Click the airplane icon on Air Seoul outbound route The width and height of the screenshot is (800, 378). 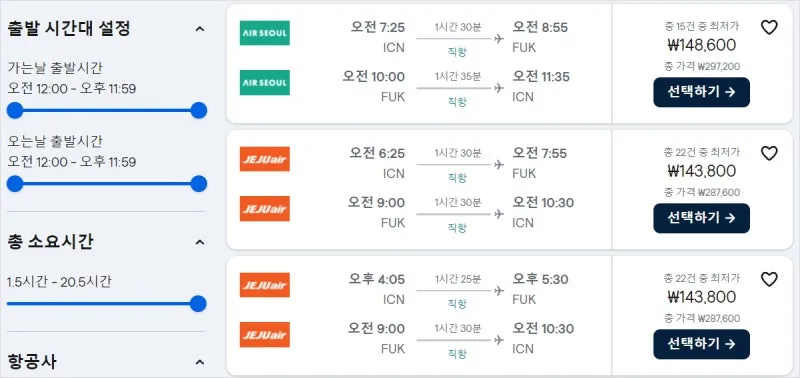tap(499, 39)
